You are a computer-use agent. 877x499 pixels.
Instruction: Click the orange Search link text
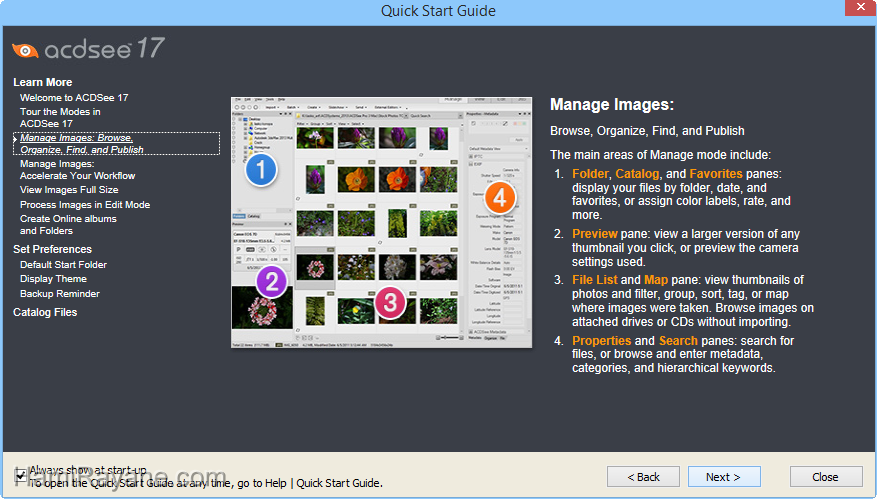coord(678,341)
